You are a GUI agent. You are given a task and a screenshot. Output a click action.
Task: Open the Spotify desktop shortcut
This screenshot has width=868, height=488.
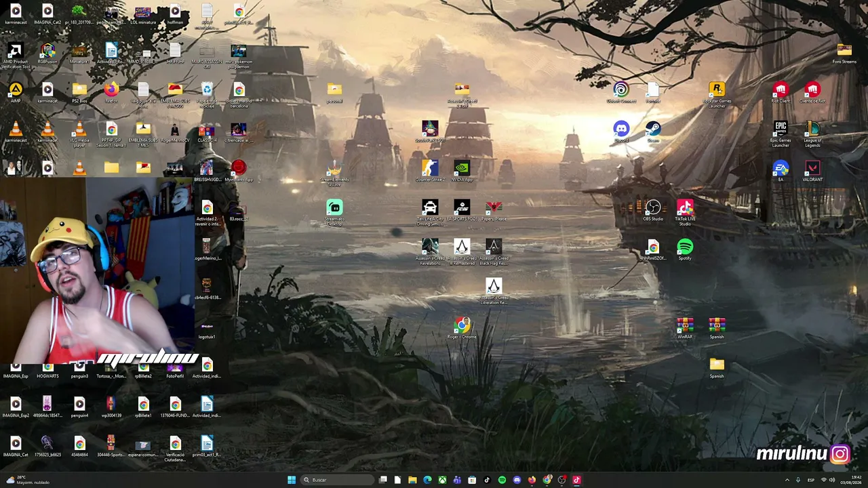[x=685, y=249]
